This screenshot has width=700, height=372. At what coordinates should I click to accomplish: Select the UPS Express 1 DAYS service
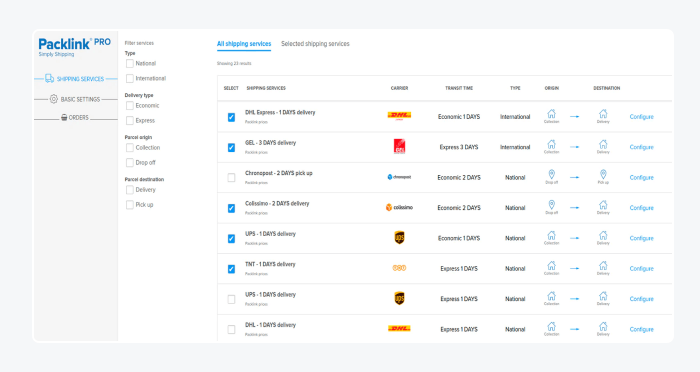pyautogui.click(x=231, y=299)
